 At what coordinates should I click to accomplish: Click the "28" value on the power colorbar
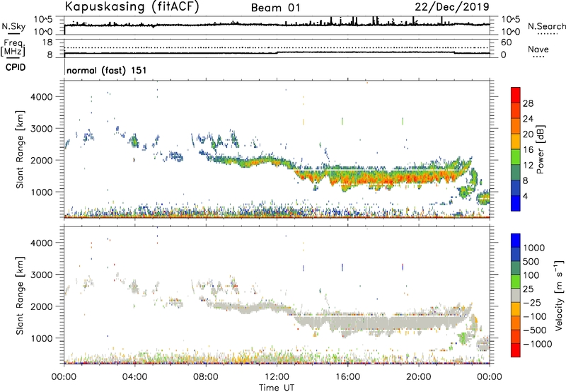click(x=528, y=103)
